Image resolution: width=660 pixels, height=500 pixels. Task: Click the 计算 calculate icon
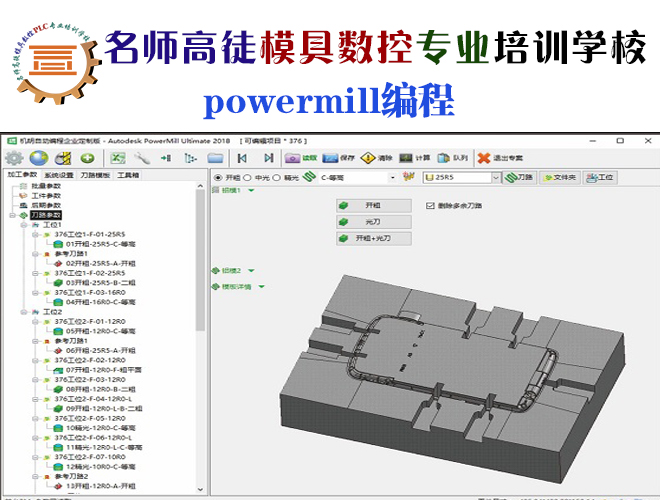406,158
